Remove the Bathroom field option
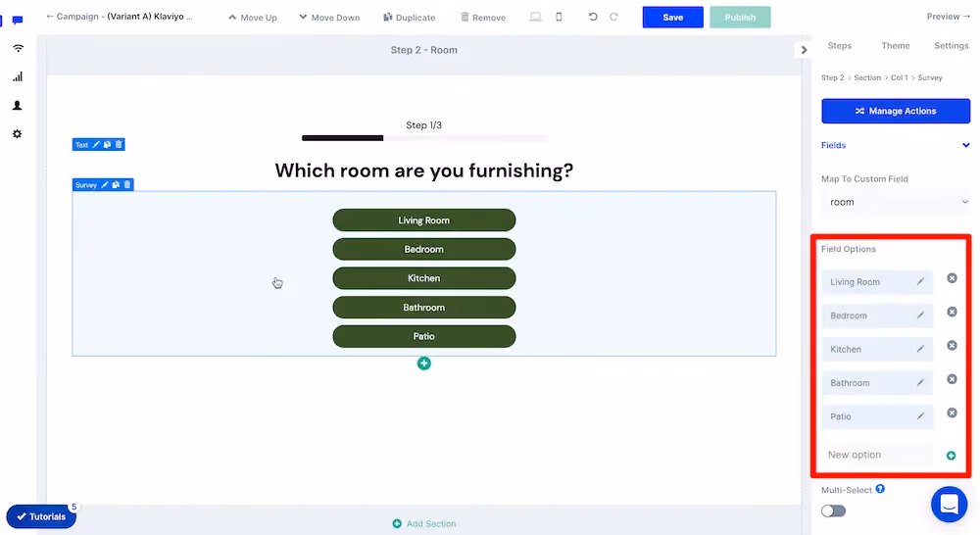This screenshot has width=980, height=535. (x=952, y=379)
